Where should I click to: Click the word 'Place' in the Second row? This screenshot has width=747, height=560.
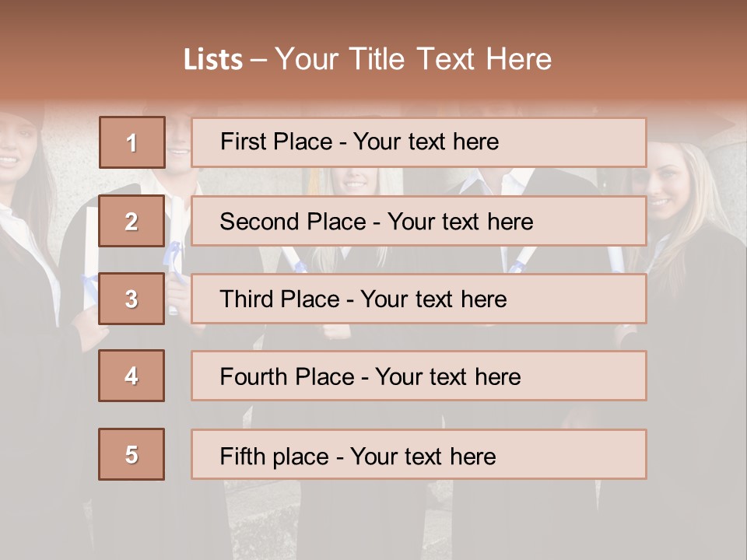click(336, 222)
